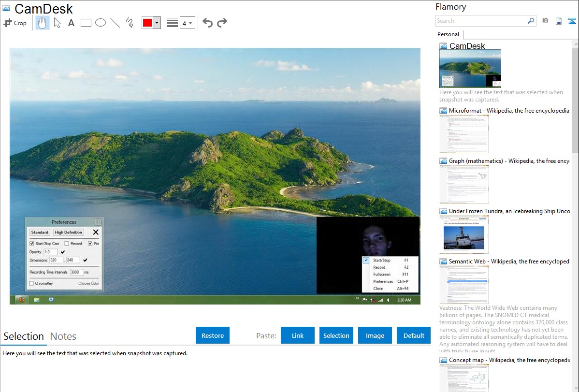Tick the Record checkbox in Preferences
This screenshot has height=392, width=579.
(x=67, y=244)
